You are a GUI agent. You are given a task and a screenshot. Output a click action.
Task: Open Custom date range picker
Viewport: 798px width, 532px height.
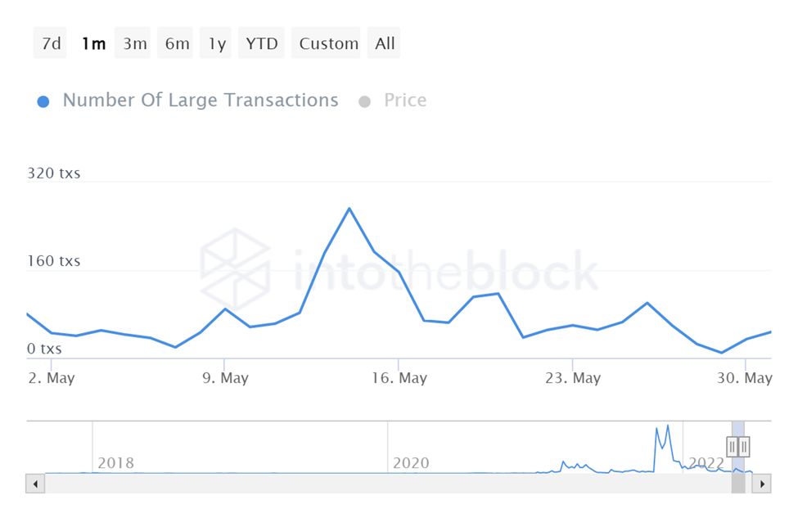point(329,43)
